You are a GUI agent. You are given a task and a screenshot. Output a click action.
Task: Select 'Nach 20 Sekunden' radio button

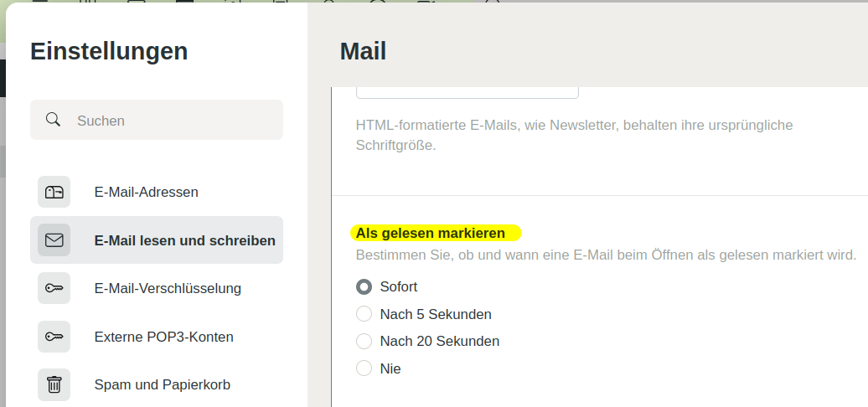point(364,341)
